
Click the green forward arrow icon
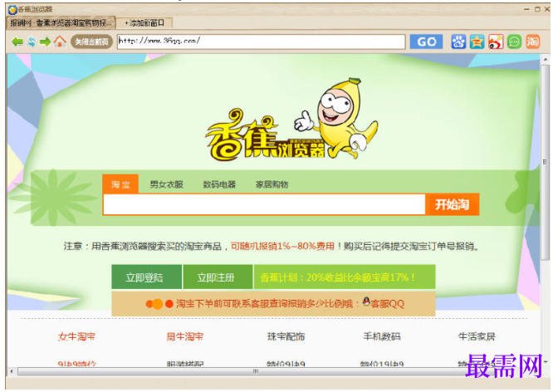(x=45, y=42)
